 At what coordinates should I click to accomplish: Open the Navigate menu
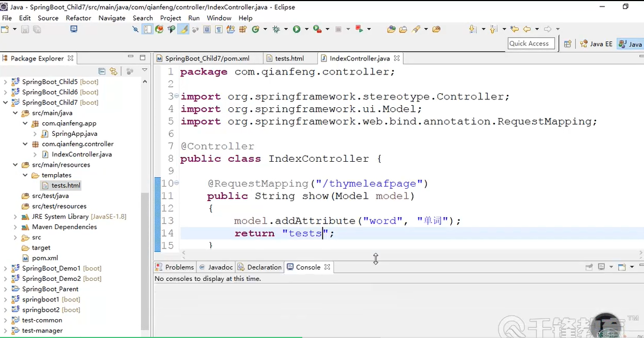[x=112, y=18]
